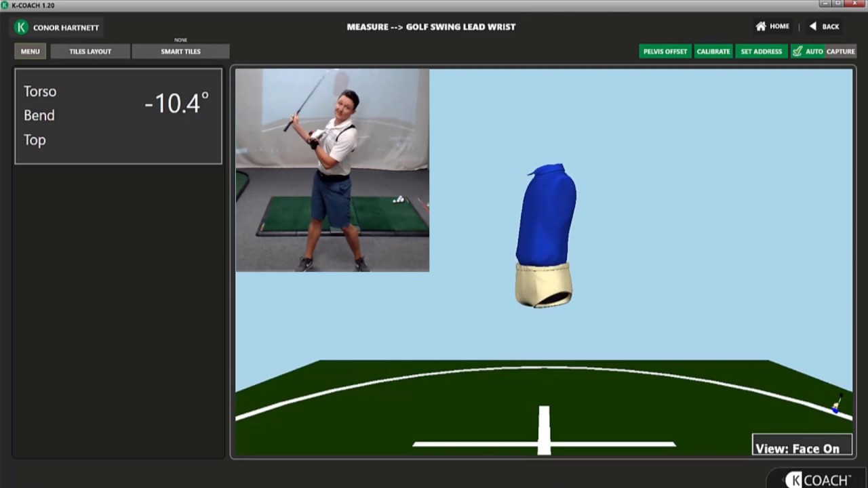Viewport: 868px width, 488px height.
Task: Click the house icon for Home
Action: (x=761, y=26)
